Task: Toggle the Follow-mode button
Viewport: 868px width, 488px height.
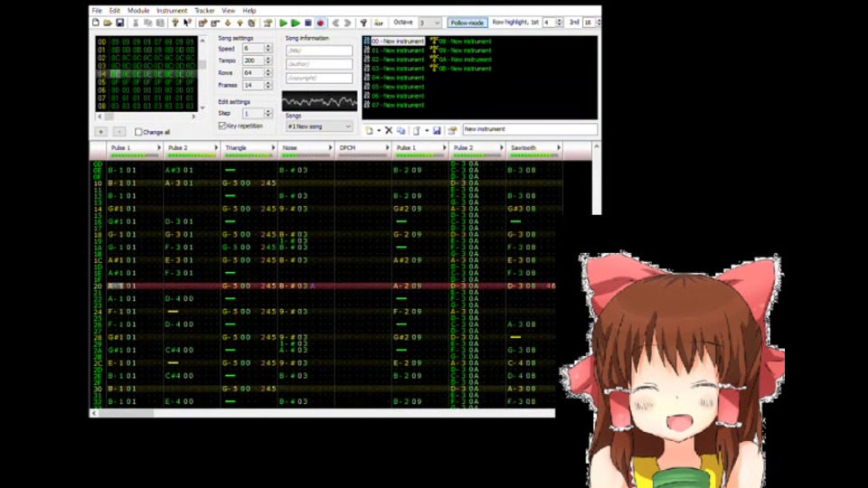Action: click(467, 23)
